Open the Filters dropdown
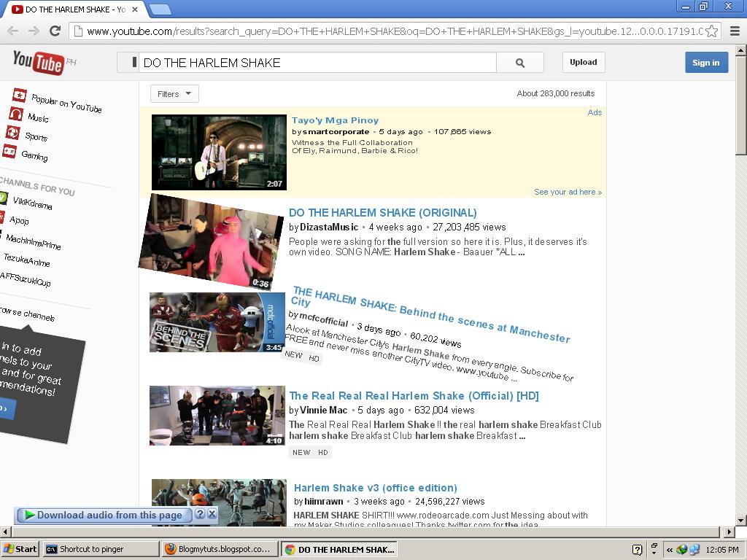 click(174, 94)
